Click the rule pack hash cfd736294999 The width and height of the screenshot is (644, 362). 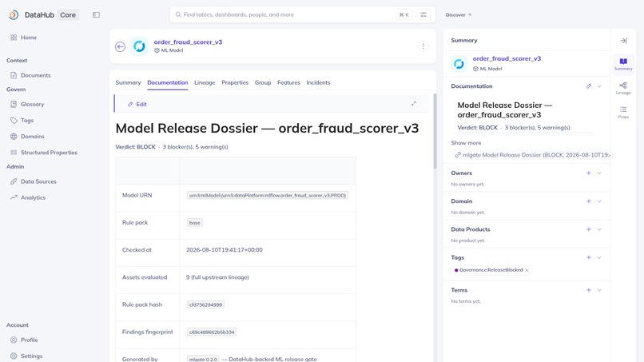click(x=205, y=305)
